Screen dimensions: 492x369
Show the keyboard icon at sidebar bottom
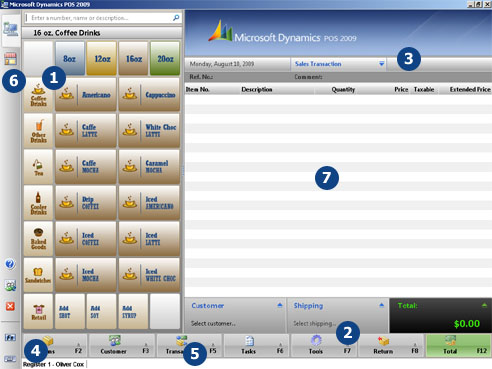pyautogui.click(x=10, y=359)
